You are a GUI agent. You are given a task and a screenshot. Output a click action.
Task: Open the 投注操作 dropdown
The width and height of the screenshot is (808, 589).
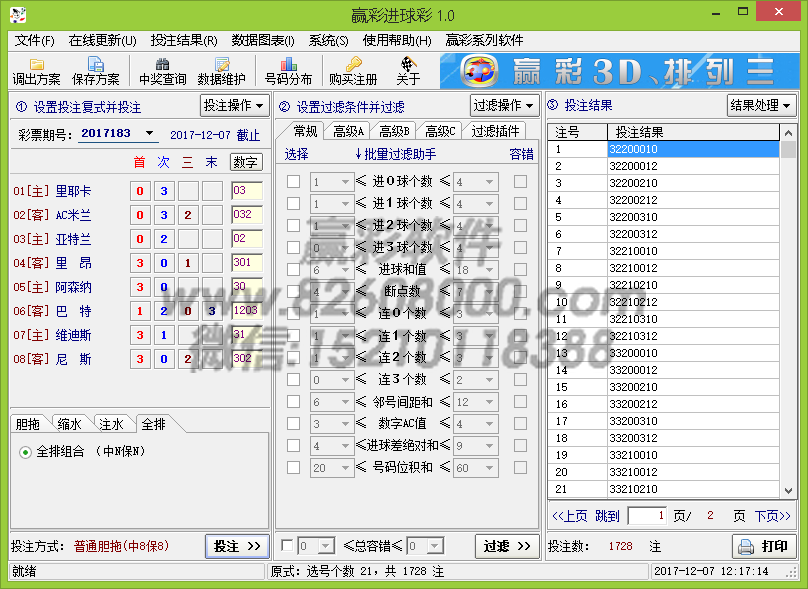click(x=234, y=106)
